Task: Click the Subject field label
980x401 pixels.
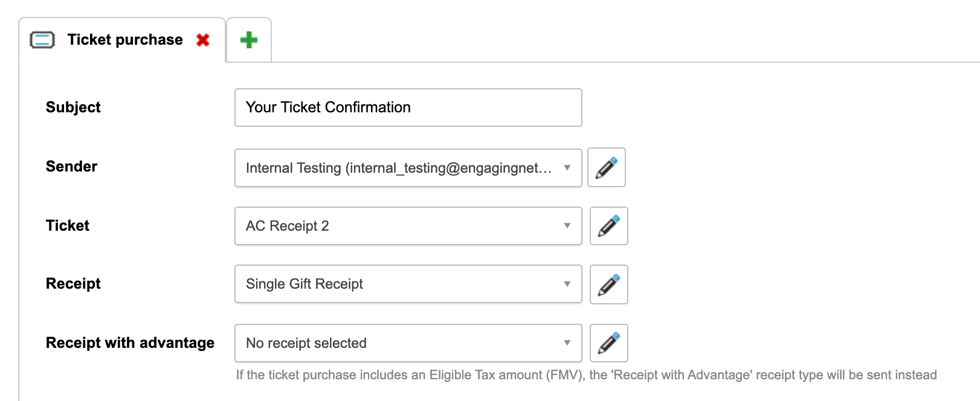Action: (x=73, y=107)
